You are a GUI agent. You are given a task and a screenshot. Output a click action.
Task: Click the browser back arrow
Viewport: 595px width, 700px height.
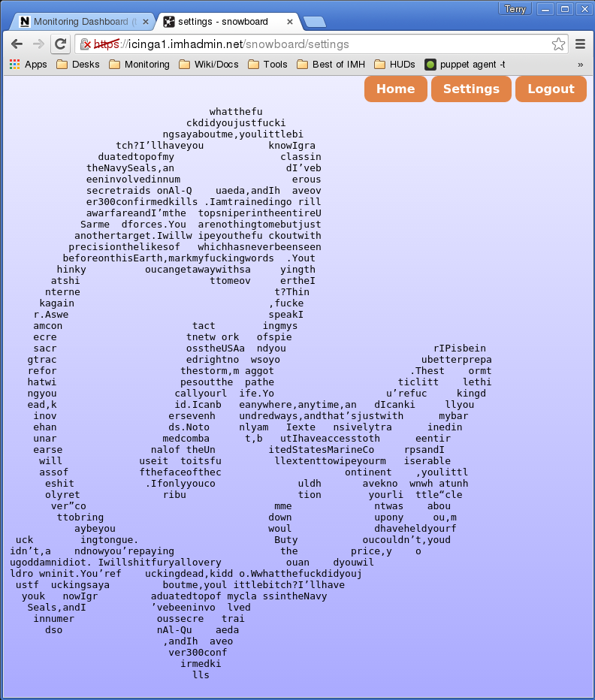tap(17, 44)
